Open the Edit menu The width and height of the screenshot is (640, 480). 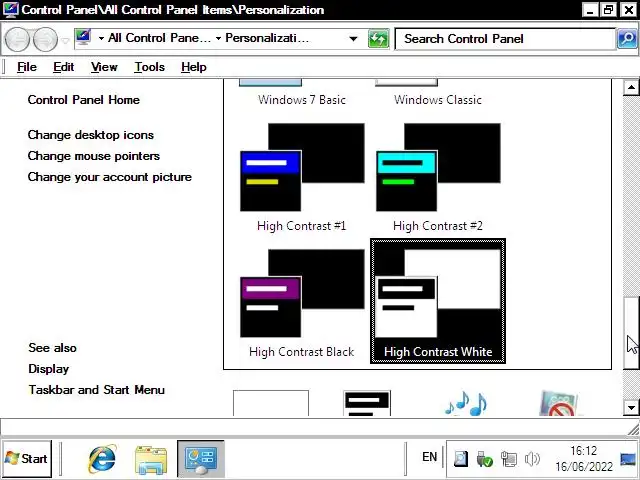63,67
